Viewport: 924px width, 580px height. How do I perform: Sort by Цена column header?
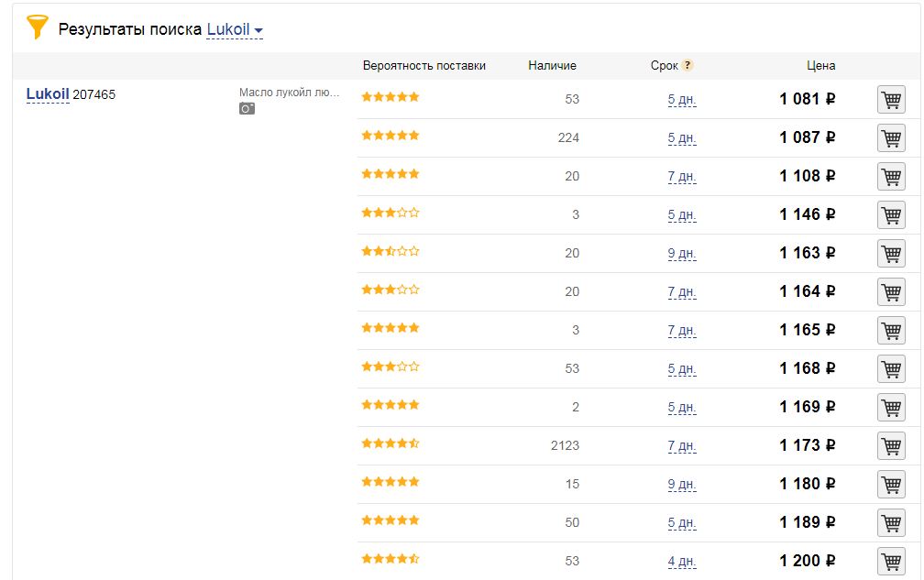point(821,65)
